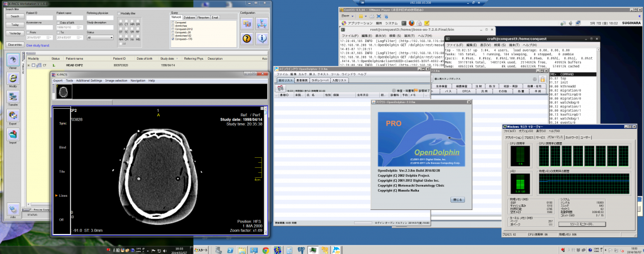Open the Status dropdown set to All
This screenshot has width=644, height=254.
pyautogui.click(x=100, y=37)
